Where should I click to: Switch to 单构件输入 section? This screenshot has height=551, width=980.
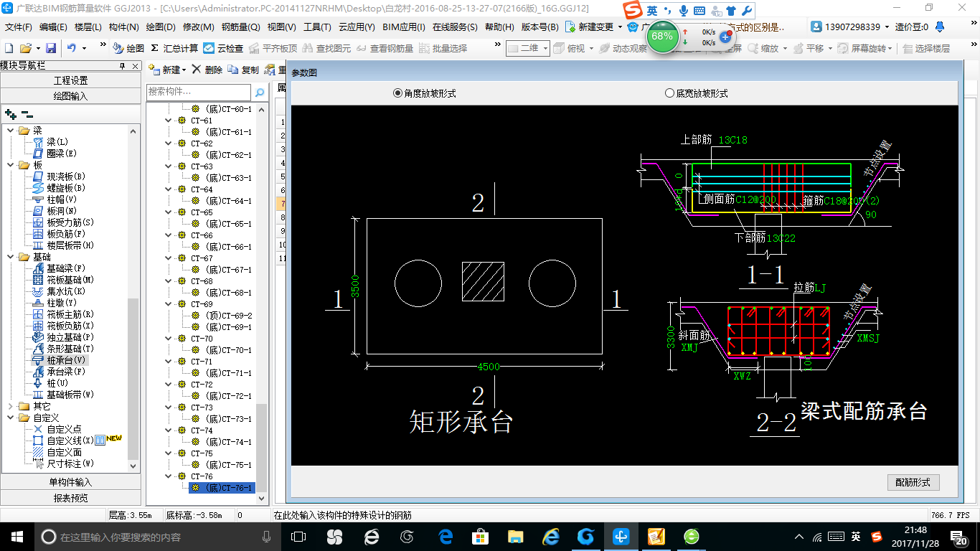pos(70,482)
